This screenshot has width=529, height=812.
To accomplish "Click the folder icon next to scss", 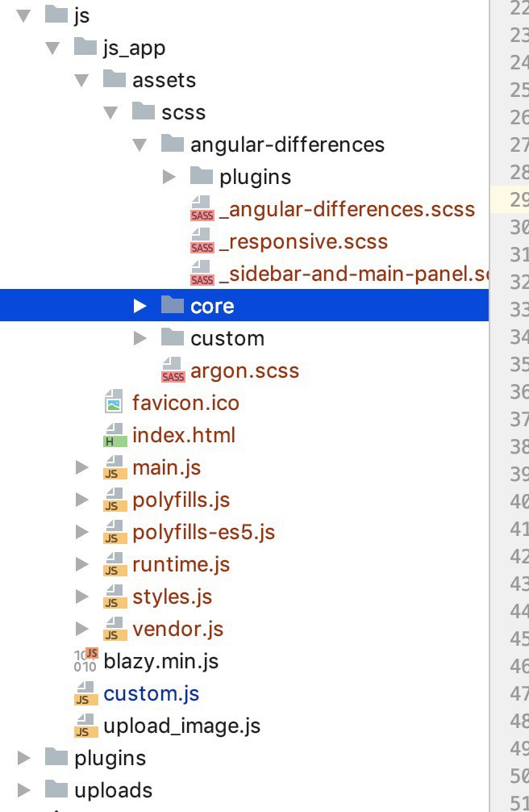I will point(144,112).
